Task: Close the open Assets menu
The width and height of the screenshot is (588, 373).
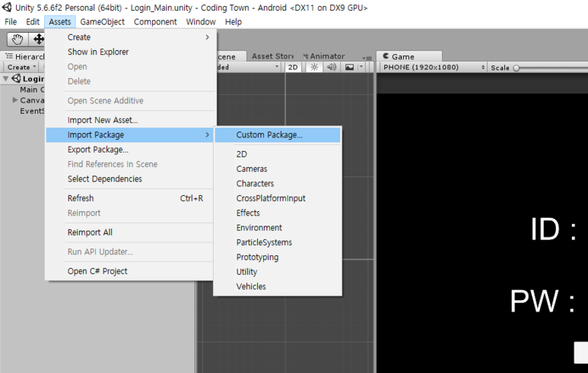Action: pos(59,22)
